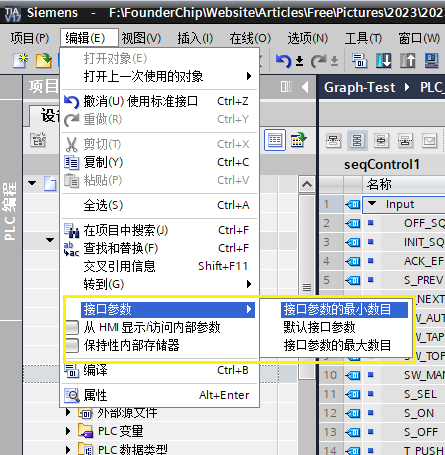Enable 从 HMI 显示/访问内部参数 checkbox

(72, 327)
